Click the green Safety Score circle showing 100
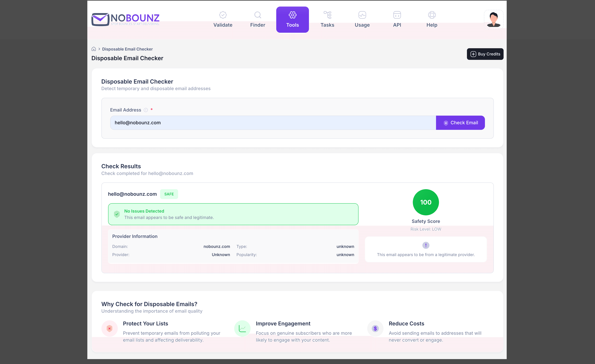Viewport: 595px width, 364px height. (426, 202)
